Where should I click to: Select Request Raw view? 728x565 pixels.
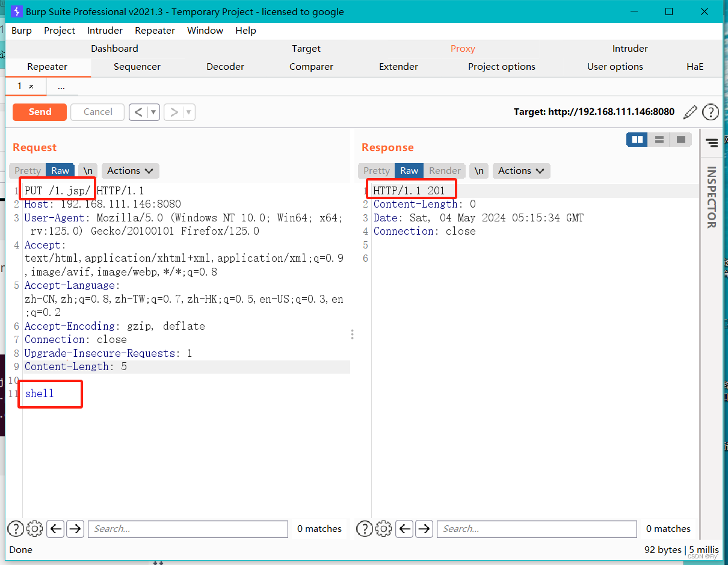[x=60, y=171]
